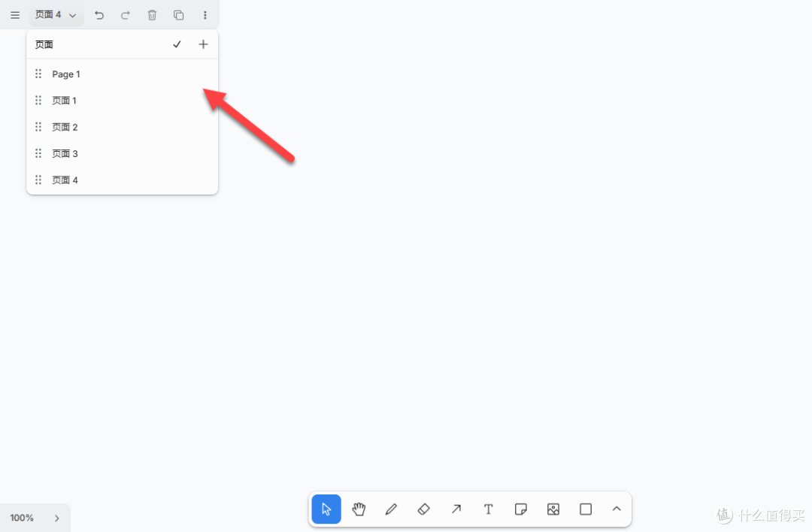Open the hamburger main menu

pyautogui.click(x=15, y=15)
